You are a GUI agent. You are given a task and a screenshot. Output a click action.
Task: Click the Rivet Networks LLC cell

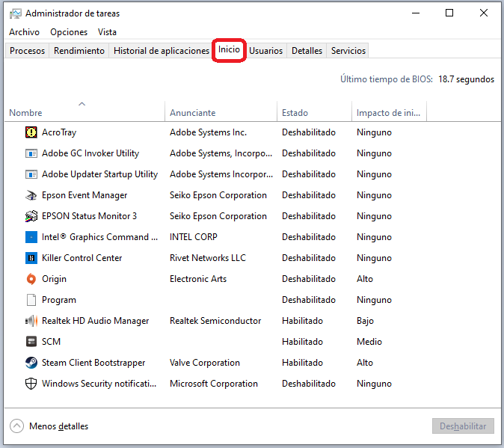pos(208,258)
